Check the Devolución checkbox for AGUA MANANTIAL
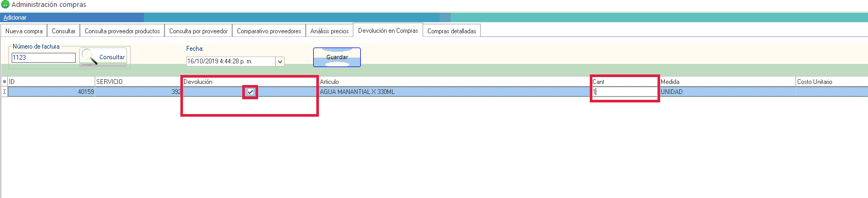868x198 pixels. click(x=251, y=92)
